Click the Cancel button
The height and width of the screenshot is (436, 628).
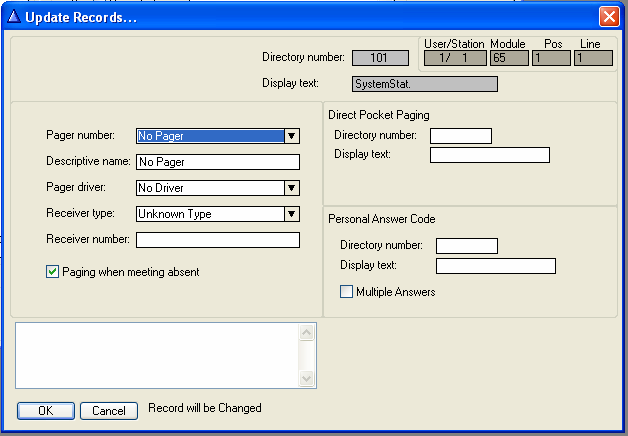pyautogui.click(x=109, y=410)
